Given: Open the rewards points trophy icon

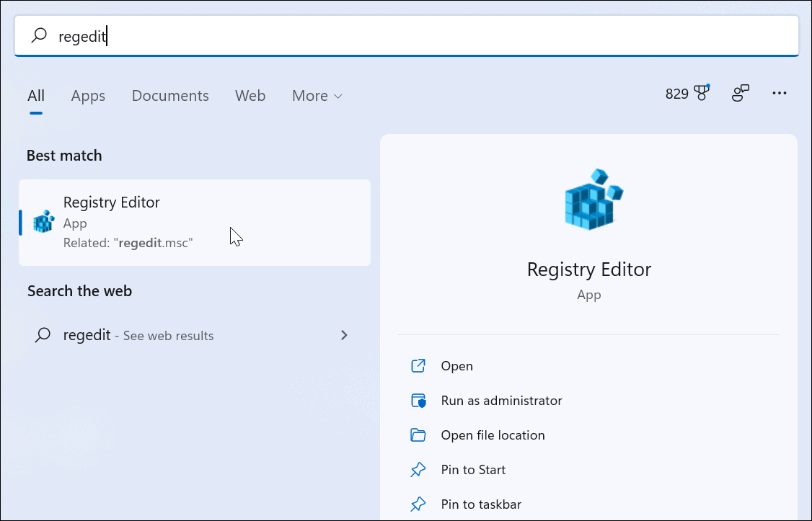Looking at the screenshot, I should (x=701, y=93).
